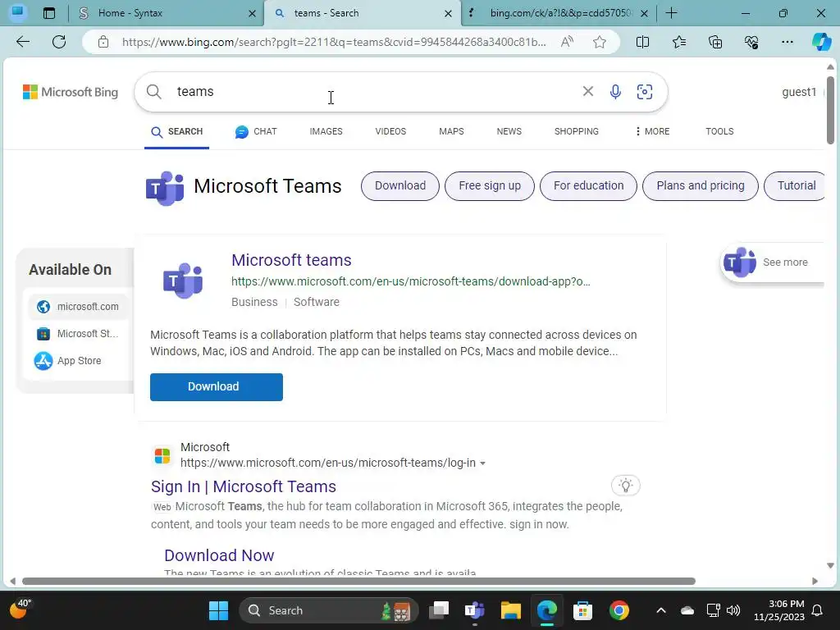Click See more Teams card
Image resolution: width=840 pixels, height=630 pixels.
(x=772, y=262)
